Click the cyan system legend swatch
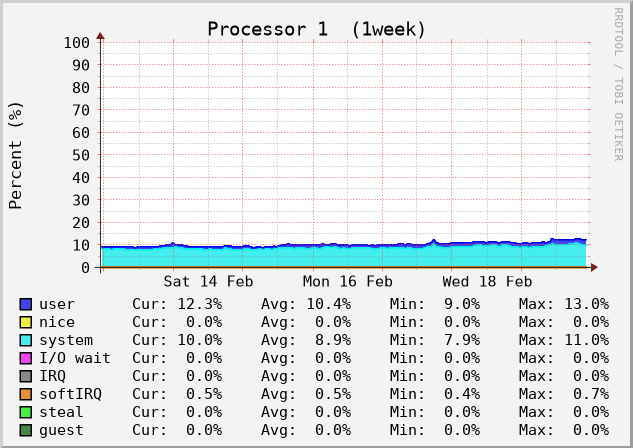The width and height of the screenshot is (633, 448). [25, 340]
